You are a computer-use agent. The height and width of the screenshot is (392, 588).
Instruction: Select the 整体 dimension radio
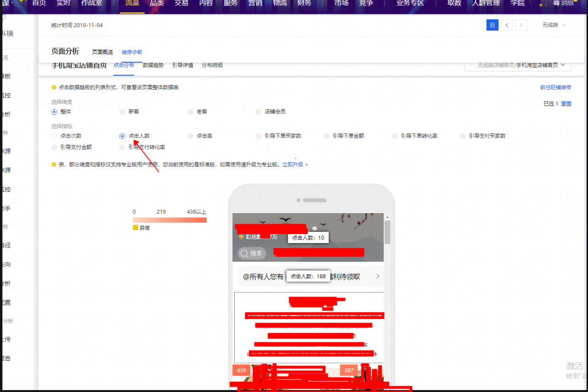(x=54, y=111)
